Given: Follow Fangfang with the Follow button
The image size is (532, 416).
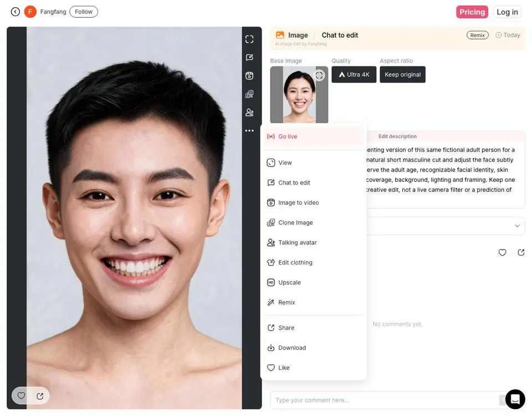Looking at the screenshot, I should pyautogui.click(x=84, y=12).
